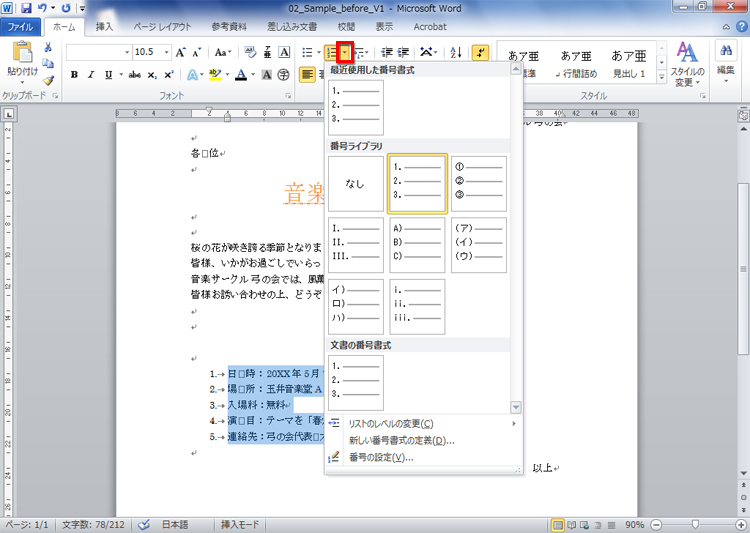Viewport: 750px width, 533px height.
Task: Shrink font size with small A icon
Action: 197,52
